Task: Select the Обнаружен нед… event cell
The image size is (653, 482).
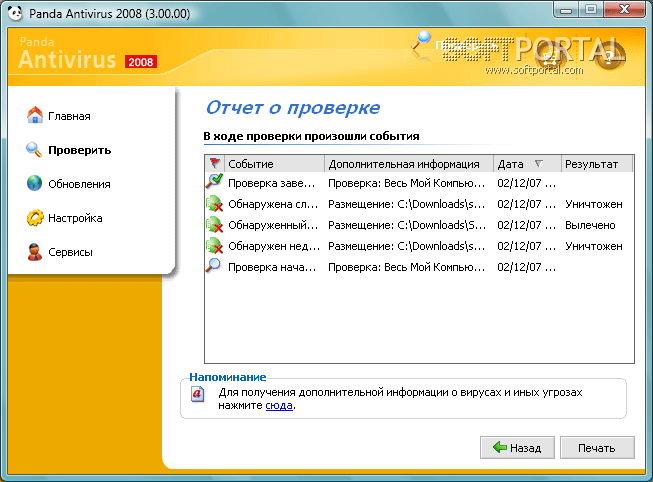Action: coord(274,246)
